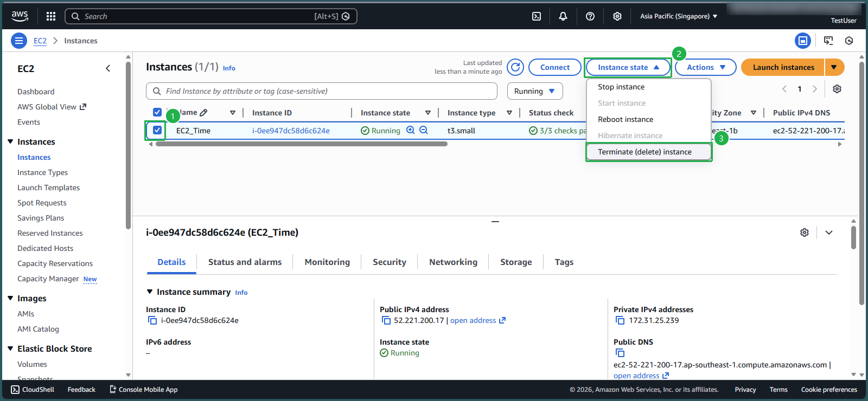
Task: Switch to the Monitoring tab
Action: point(327,262)
